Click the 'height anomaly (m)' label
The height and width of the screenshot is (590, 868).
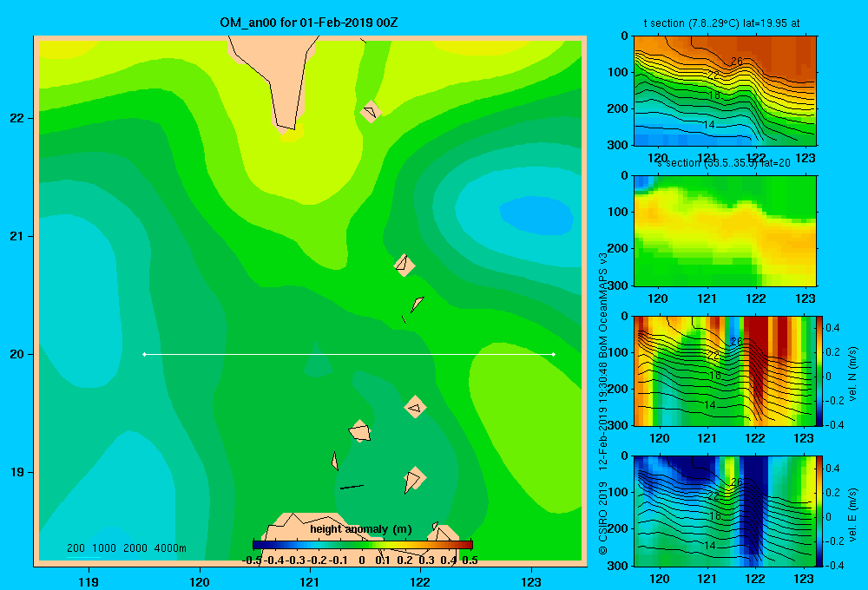[x=360, y=529]
